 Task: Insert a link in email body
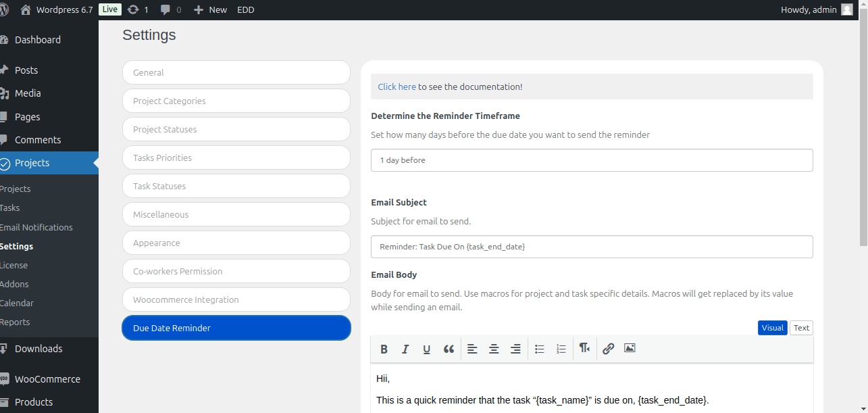point(609,349)
